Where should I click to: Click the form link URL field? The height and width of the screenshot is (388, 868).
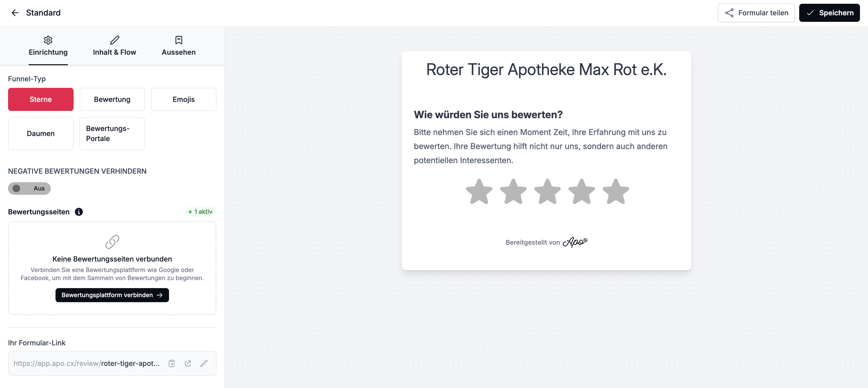(87, 363)
